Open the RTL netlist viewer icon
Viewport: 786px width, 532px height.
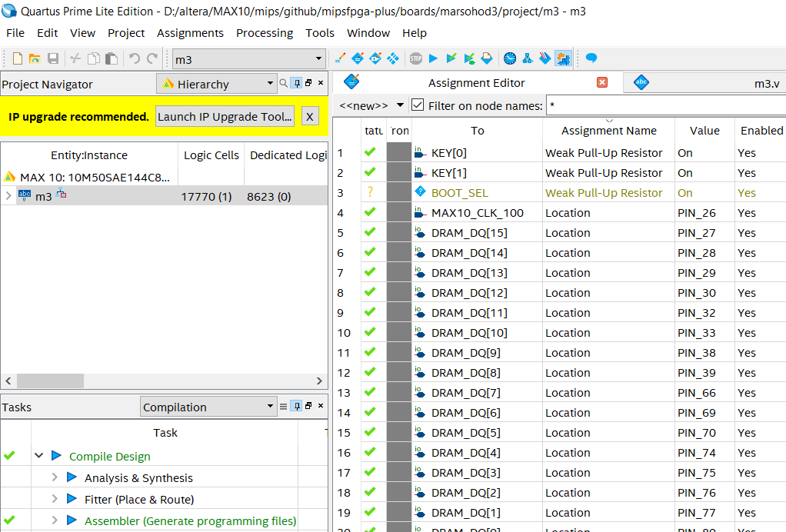[x=528, y=58]
